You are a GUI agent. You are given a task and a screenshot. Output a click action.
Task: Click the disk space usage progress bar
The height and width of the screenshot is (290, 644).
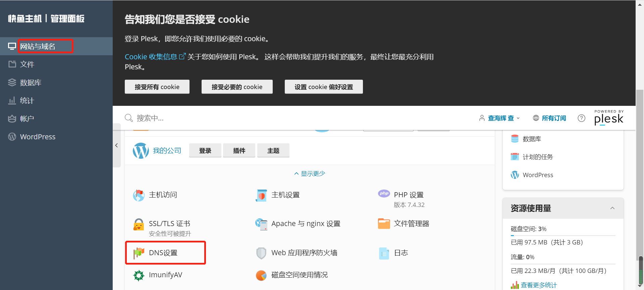point(563,236)
